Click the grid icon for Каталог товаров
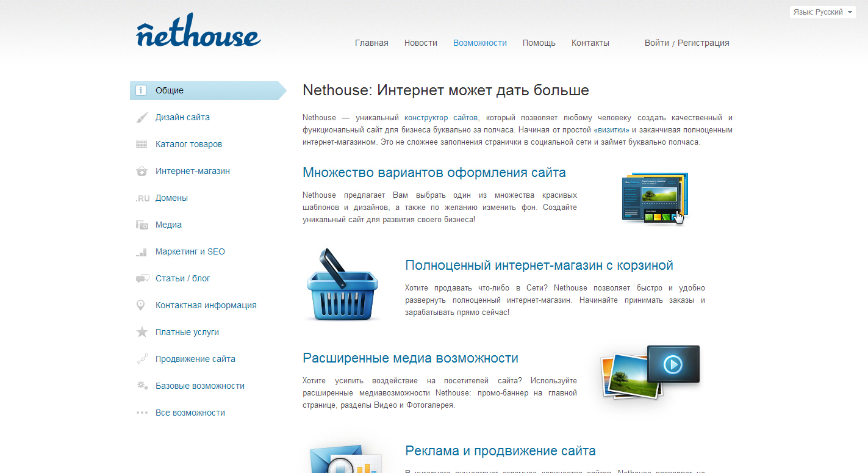 (x=142, y=144)
